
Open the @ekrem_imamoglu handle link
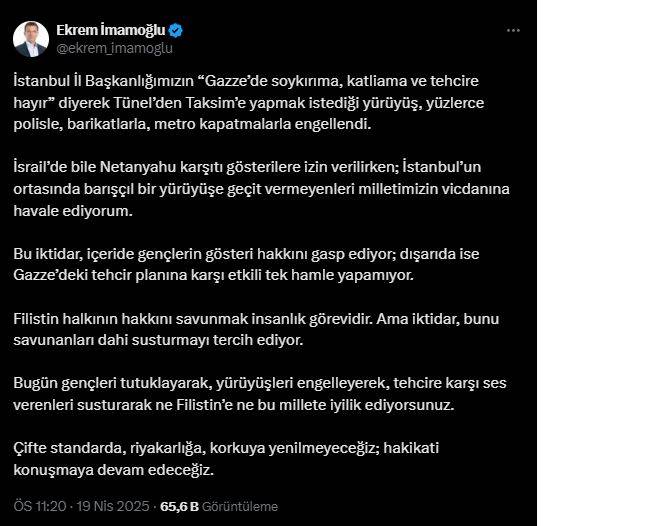click(100, 47)
